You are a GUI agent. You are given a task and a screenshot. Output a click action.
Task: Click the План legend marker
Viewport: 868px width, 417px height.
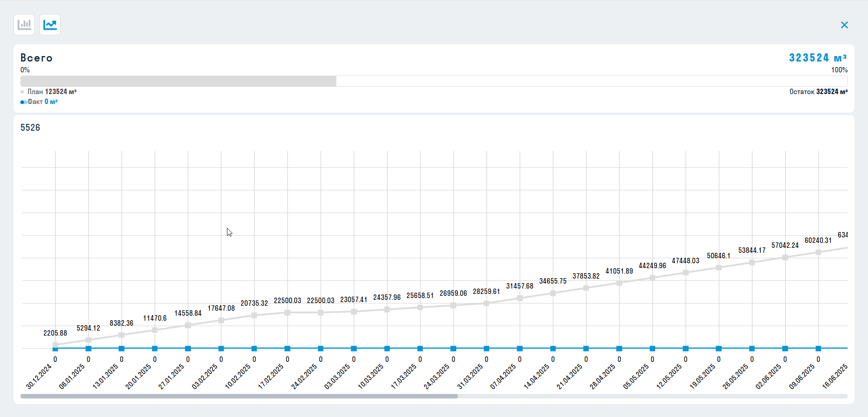[x=22, y=92]
